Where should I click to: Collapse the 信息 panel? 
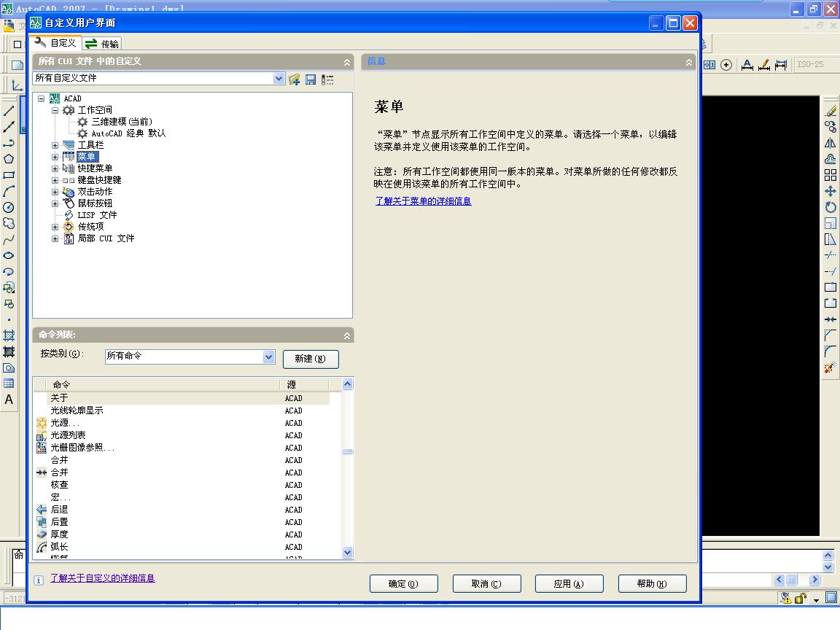point(689,63)
